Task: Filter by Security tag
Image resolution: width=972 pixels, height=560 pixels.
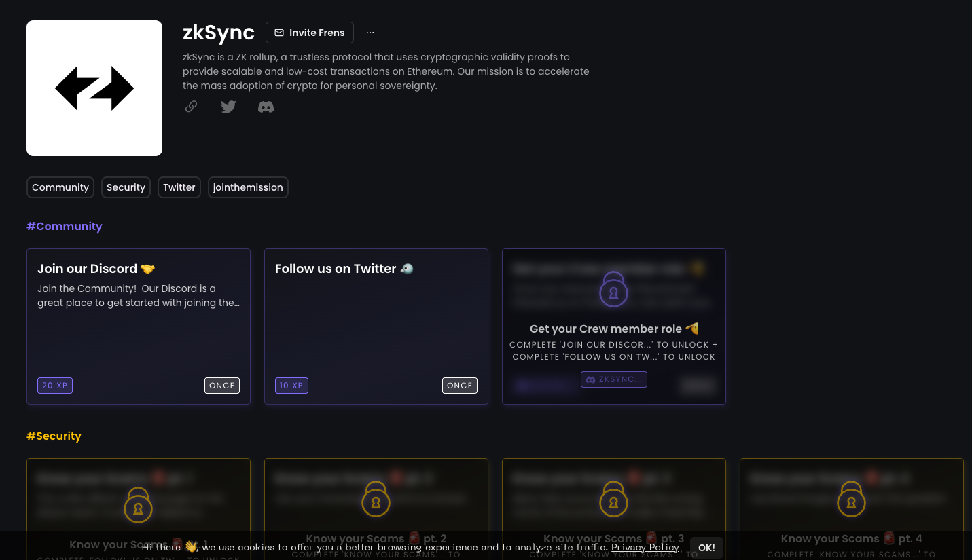Action: click(126, 187)
